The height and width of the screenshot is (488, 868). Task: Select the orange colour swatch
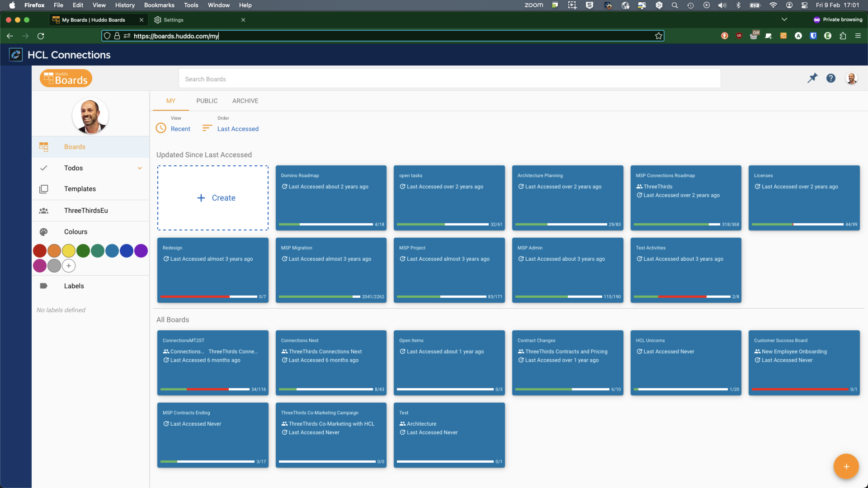pyautogui.click(x=54, y=251)
